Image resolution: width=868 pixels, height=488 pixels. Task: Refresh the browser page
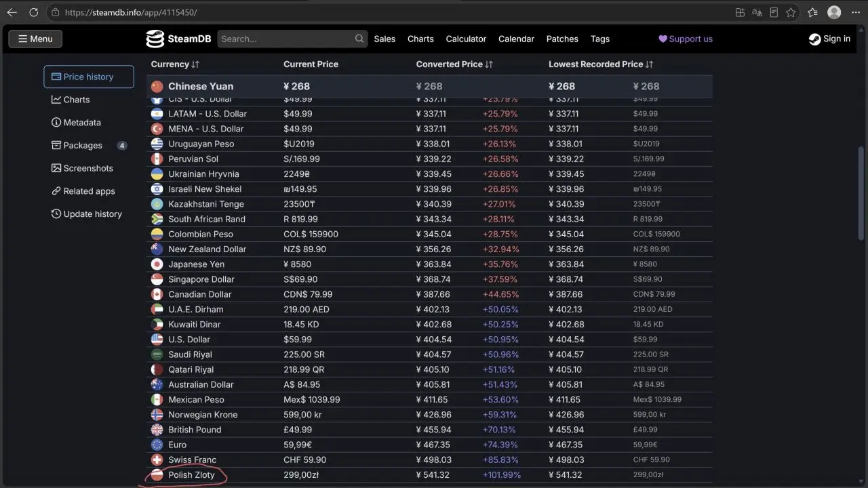tap(33, 12)
